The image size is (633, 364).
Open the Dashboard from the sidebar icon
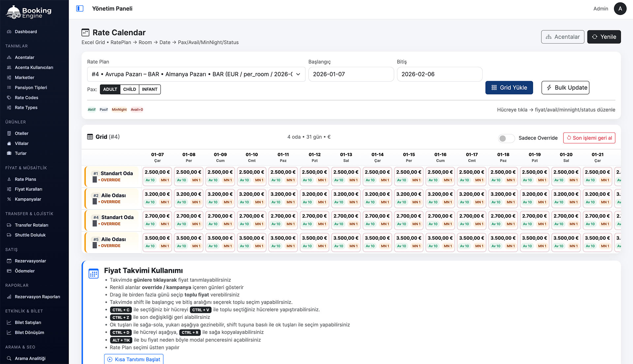[9, 32]
